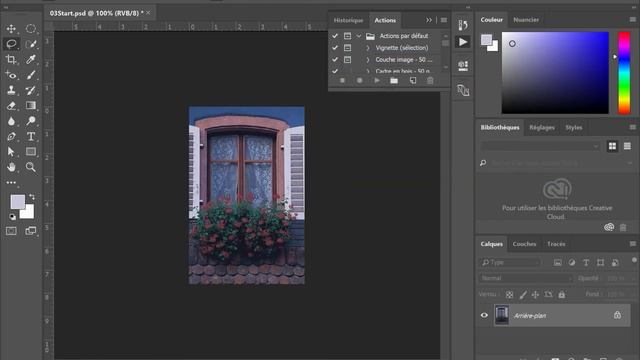Open the Couleur panel menu

[x=633, y=20]
